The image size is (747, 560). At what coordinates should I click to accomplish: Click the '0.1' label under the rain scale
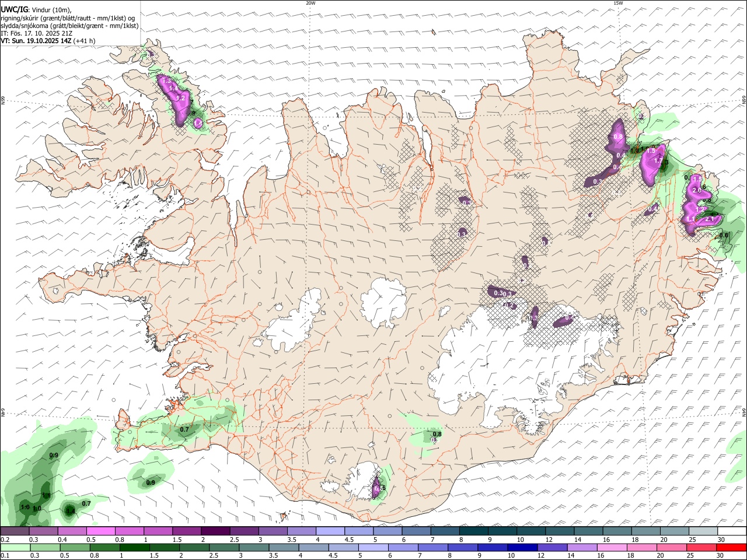(x=5, y=555)
